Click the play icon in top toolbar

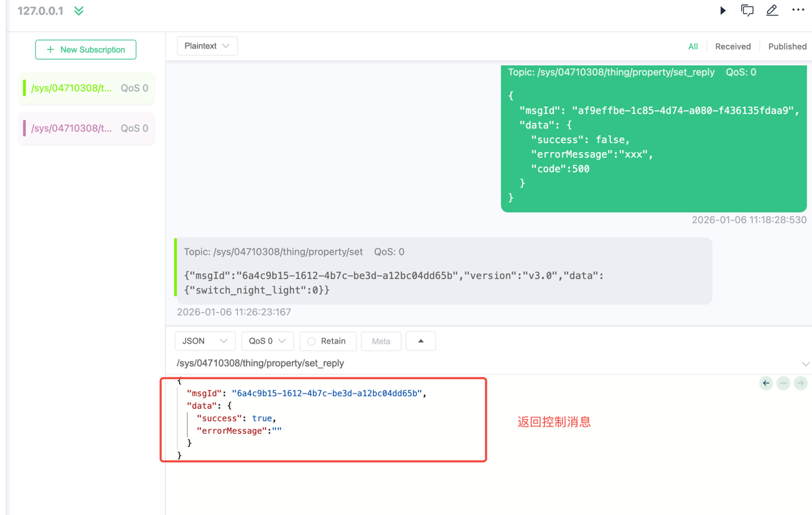point(723,11)
